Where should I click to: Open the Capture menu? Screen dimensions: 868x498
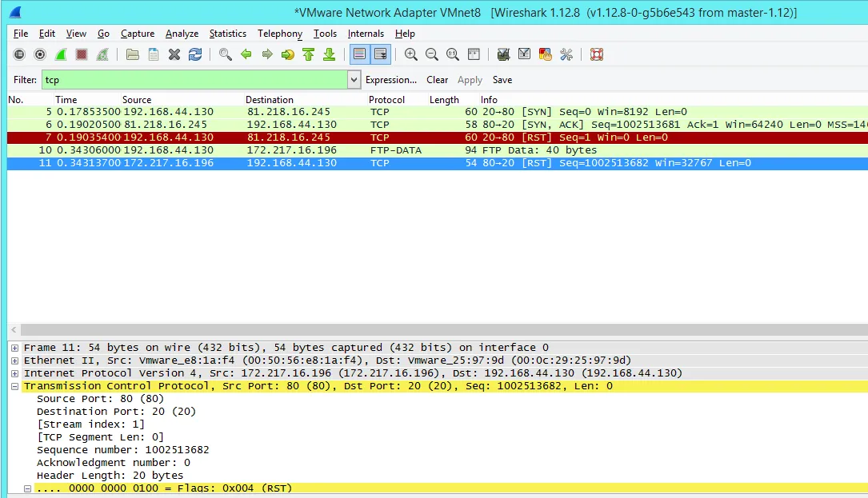(138, 34)
